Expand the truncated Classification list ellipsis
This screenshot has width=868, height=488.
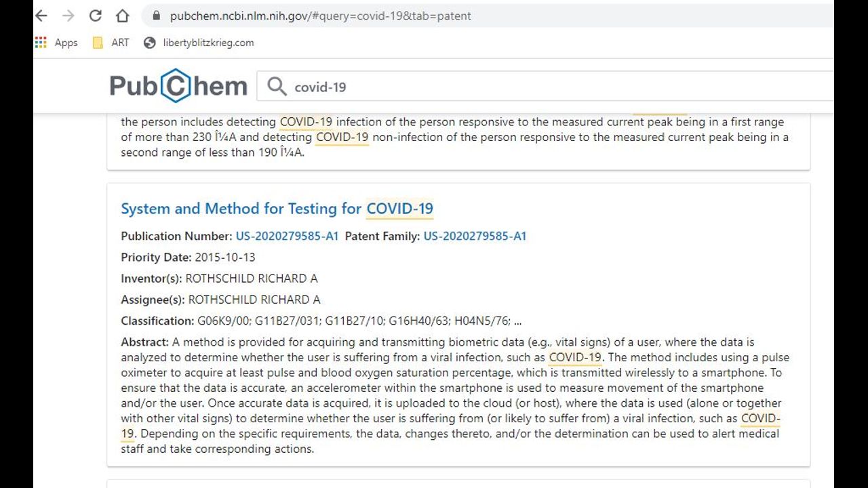517,321
